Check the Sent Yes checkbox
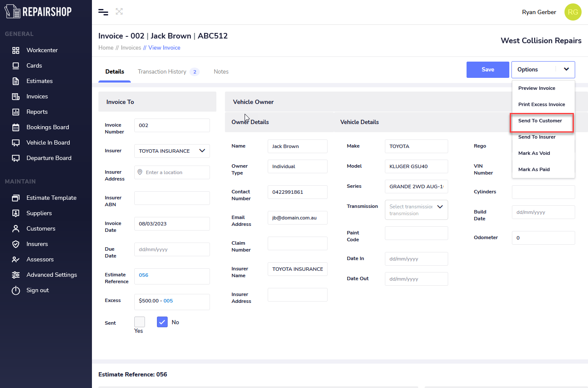The image size is (588, 388). coord(139,322)
